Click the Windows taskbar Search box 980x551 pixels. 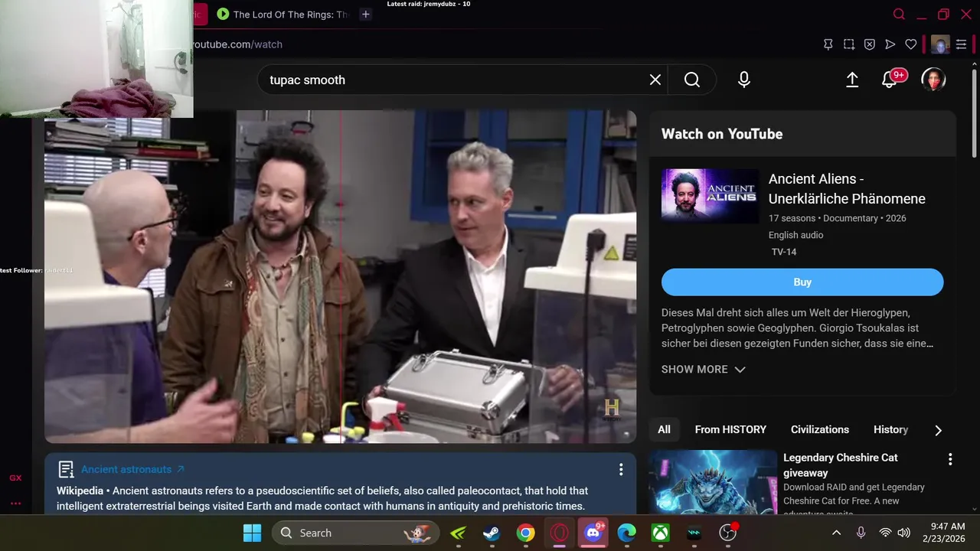(x=355, y=533)
